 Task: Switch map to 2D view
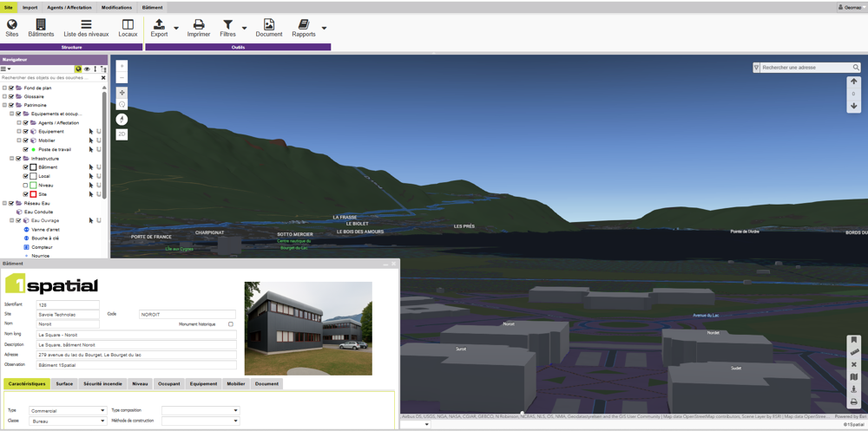(x=122, y=134)
